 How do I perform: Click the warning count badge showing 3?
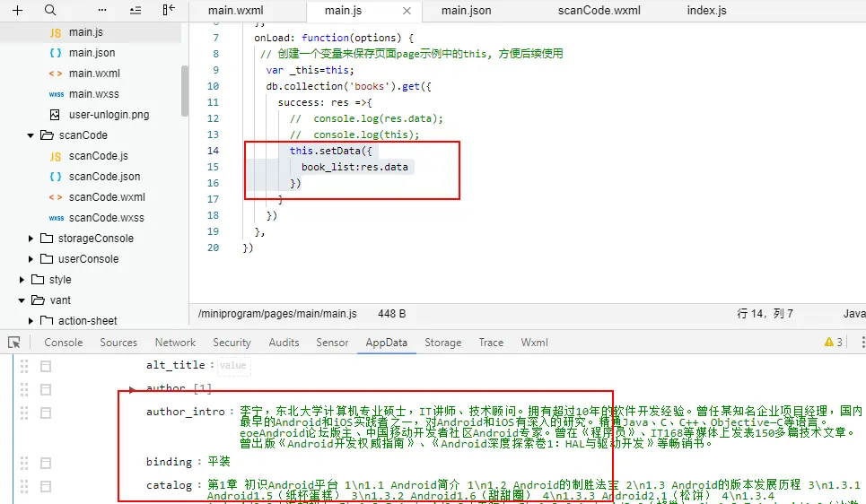[x=834, y=343]
